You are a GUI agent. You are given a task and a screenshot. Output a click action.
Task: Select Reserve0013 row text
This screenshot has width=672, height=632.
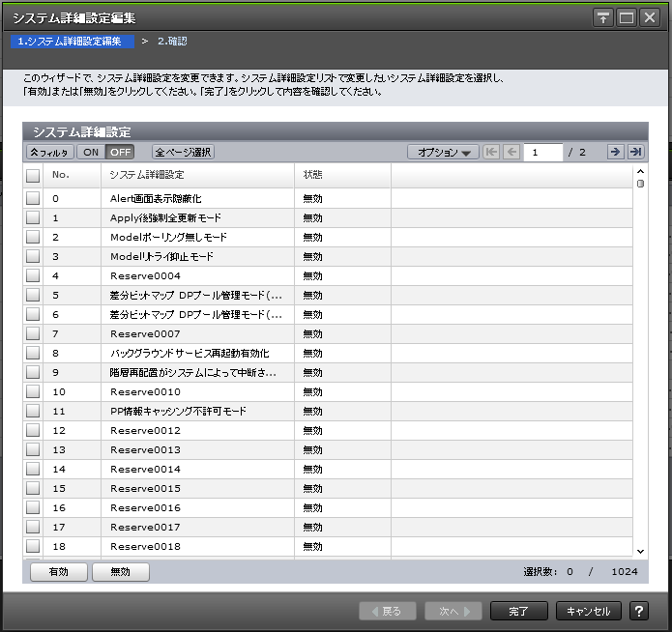coord(145,450)
